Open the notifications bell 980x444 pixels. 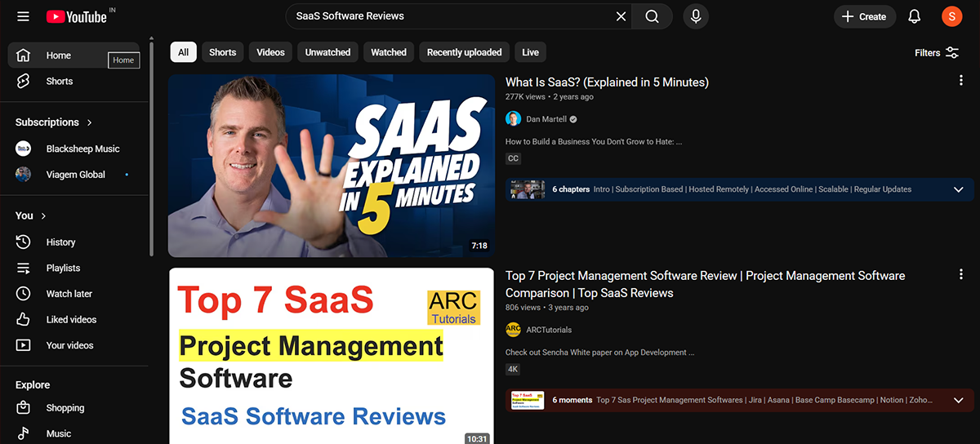click(915, 16)
